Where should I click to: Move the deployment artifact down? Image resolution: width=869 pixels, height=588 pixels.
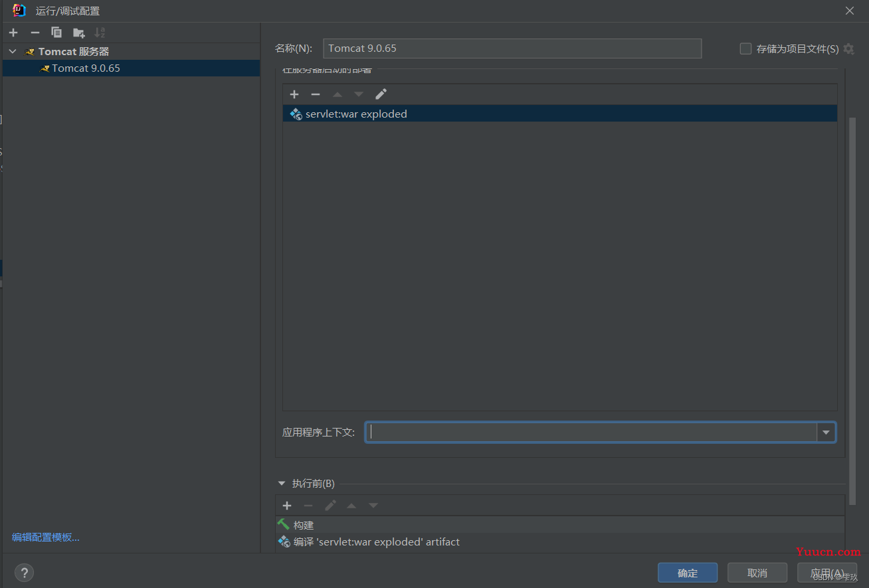point(359,94)
